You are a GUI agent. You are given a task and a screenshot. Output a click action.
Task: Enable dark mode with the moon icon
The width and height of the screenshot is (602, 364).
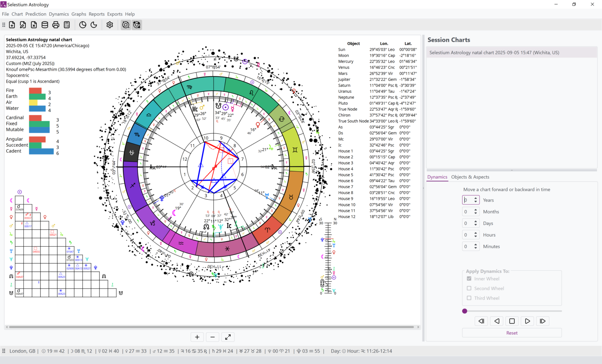point(94,25)
